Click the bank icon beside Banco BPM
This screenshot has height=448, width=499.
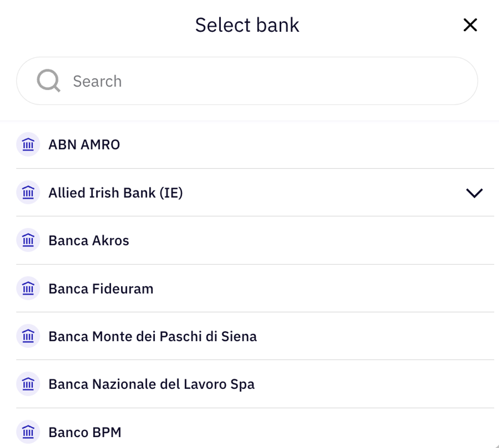point(28,432)
